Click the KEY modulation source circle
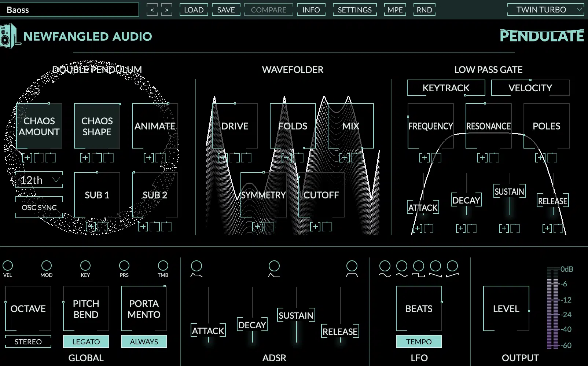The image size is (588, 366). point(85,266)
